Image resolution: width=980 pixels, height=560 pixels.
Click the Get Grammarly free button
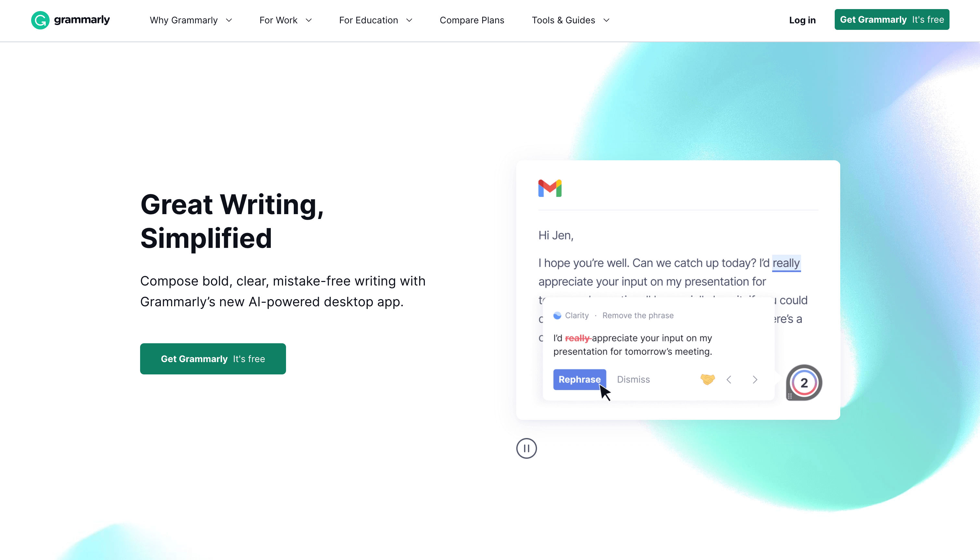click(213, 359)
